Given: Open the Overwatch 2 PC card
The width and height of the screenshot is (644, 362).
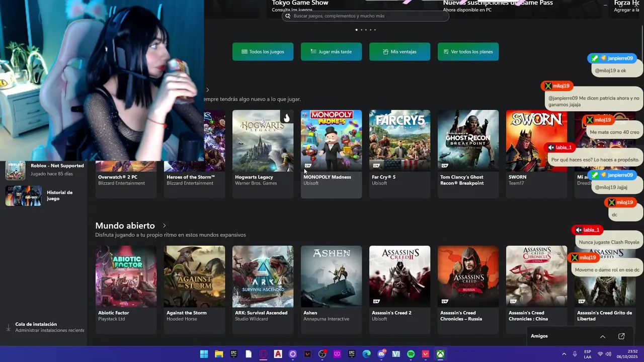Looking at the screenshot, I should tap(126, 179).
